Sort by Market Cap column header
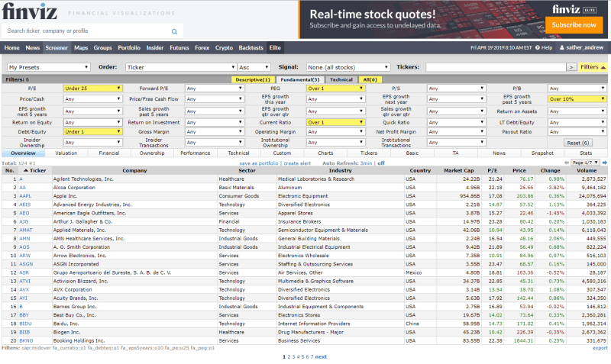Viewport: 611px width, 364px height. [x=459, y=170]
